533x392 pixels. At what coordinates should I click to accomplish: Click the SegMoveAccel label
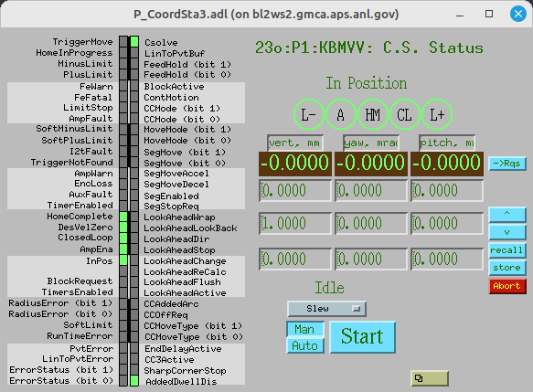click(x=176, y=174)
